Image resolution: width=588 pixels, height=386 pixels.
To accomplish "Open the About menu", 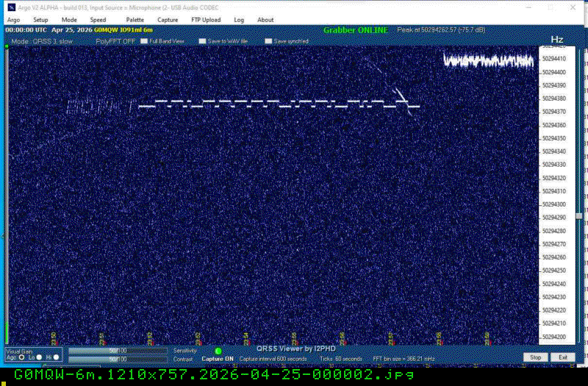I will tap(265, 20).
